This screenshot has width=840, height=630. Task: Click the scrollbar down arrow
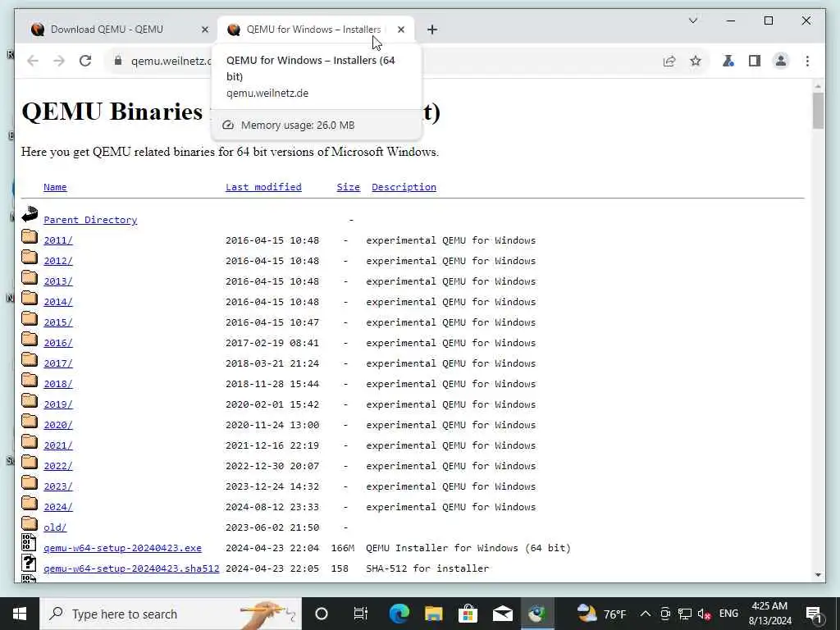(x=818, y=575)
